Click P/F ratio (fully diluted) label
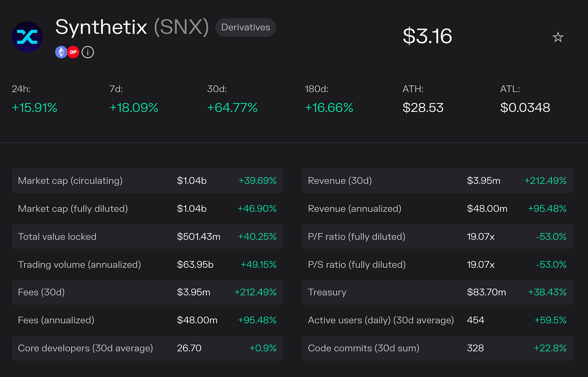The image size is (588, 377). coord(357,236)
